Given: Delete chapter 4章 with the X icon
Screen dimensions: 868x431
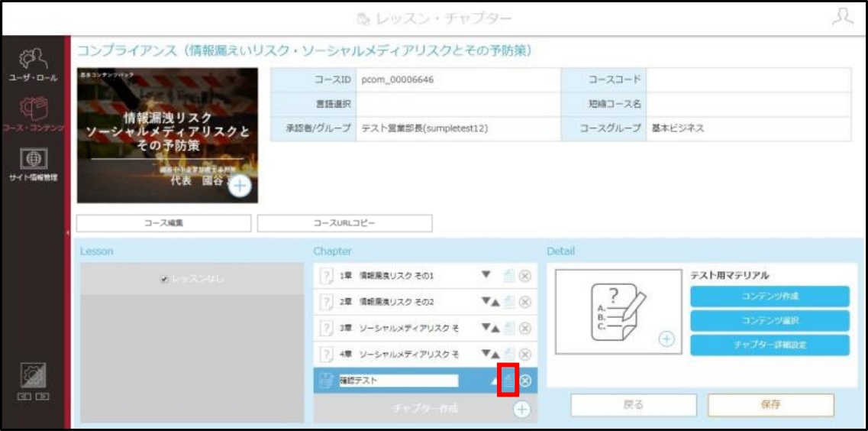Looking at the screenshot, I should click(x=525, y=355).
